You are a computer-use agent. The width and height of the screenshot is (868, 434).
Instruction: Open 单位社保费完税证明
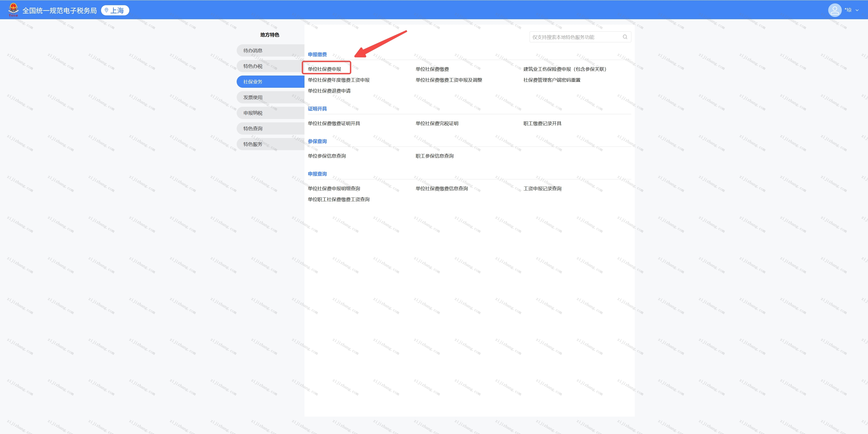(x=437, y=123)
